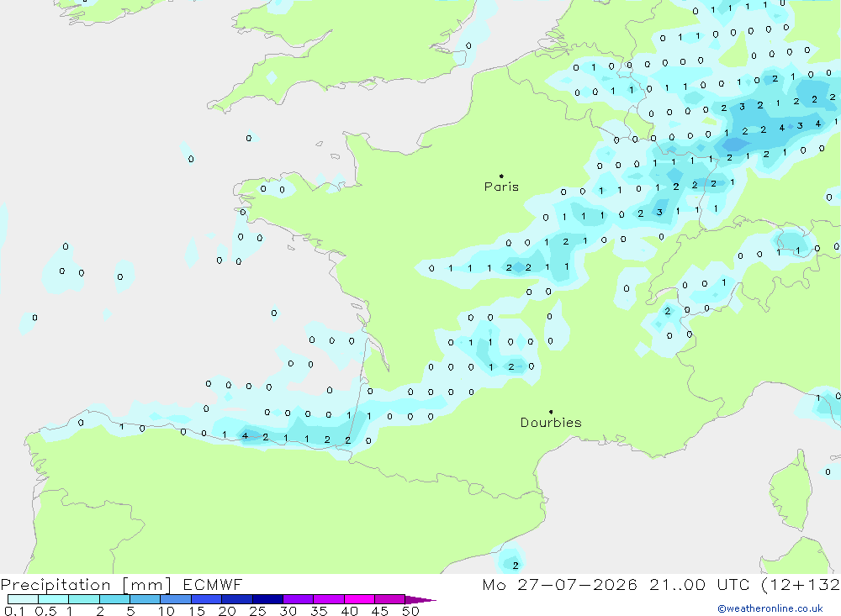
Task: Click the blue 10 legend swatch
Action: click(x=176, y=599)
